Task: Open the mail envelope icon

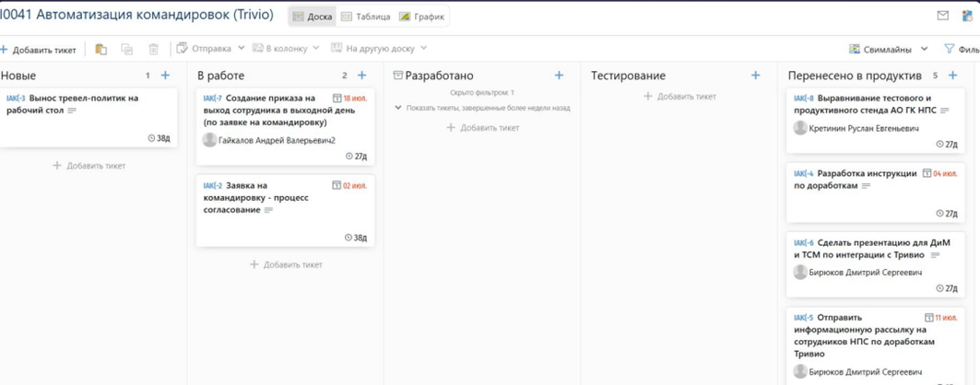Action: click(942, 16)
